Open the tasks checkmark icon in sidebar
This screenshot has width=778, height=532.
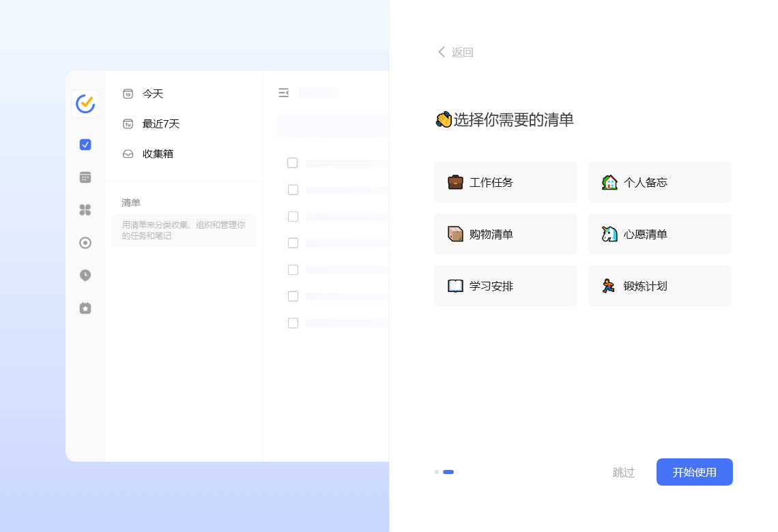[85, 145]
